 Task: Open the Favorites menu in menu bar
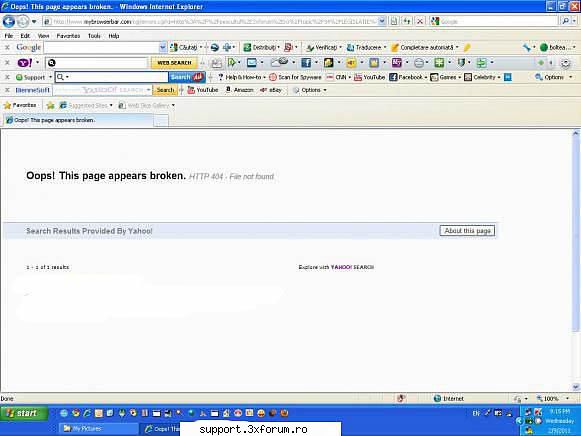click(68, 36)
